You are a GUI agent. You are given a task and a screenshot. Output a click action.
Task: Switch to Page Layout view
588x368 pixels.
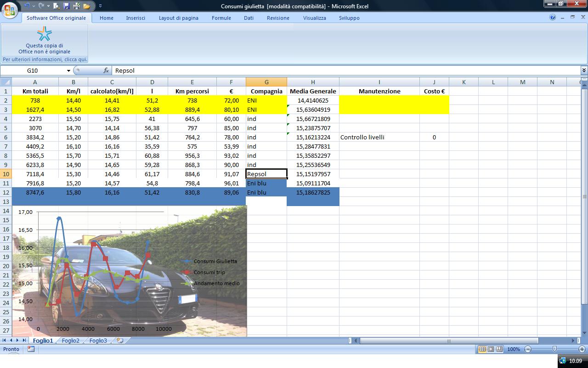(x=491, y=349)
